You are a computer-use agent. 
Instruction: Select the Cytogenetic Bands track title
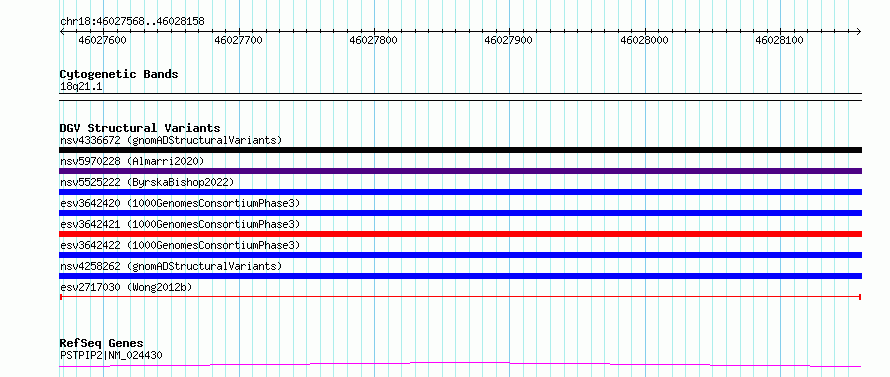point(119,74)
